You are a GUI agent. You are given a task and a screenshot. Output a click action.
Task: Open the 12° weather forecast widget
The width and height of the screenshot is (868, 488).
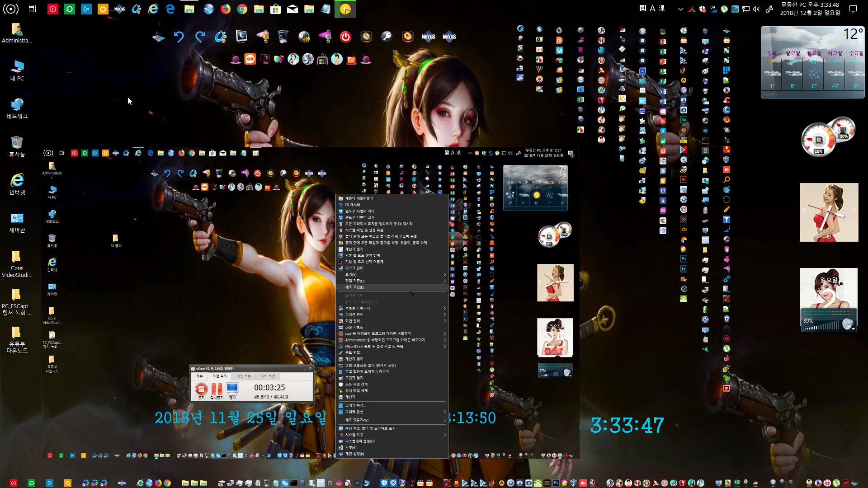click(812, 62)
